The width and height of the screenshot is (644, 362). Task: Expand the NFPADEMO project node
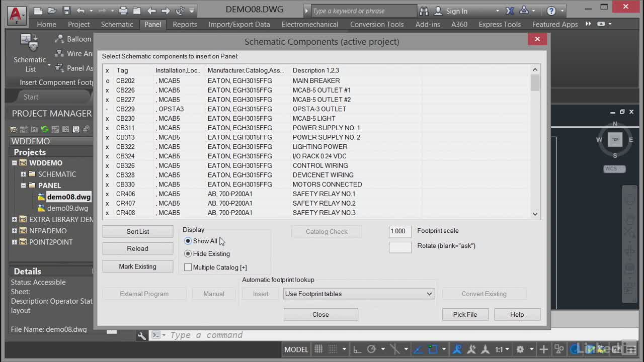point(15,231)
